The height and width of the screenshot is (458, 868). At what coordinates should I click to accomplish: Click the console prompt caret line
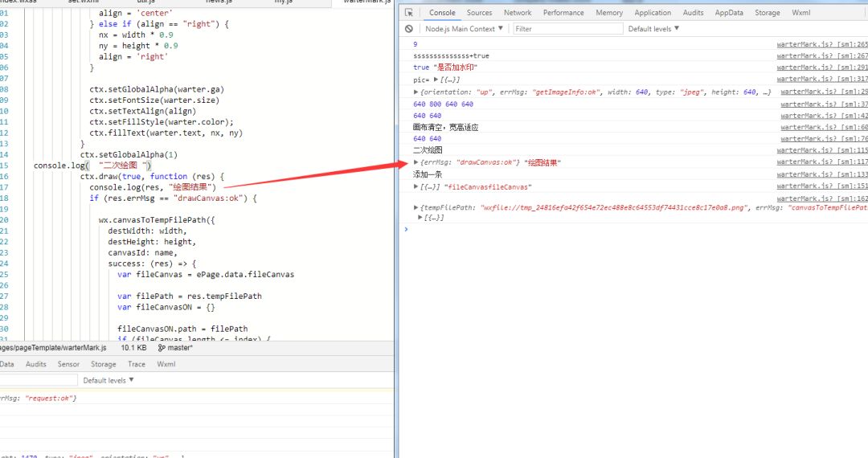click(633, 229)
